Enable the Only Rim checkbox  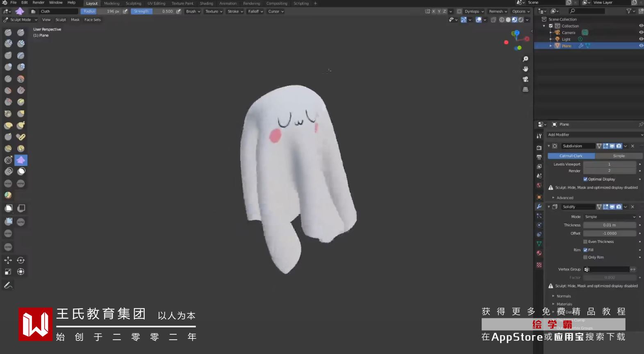(x=585, y=257)
